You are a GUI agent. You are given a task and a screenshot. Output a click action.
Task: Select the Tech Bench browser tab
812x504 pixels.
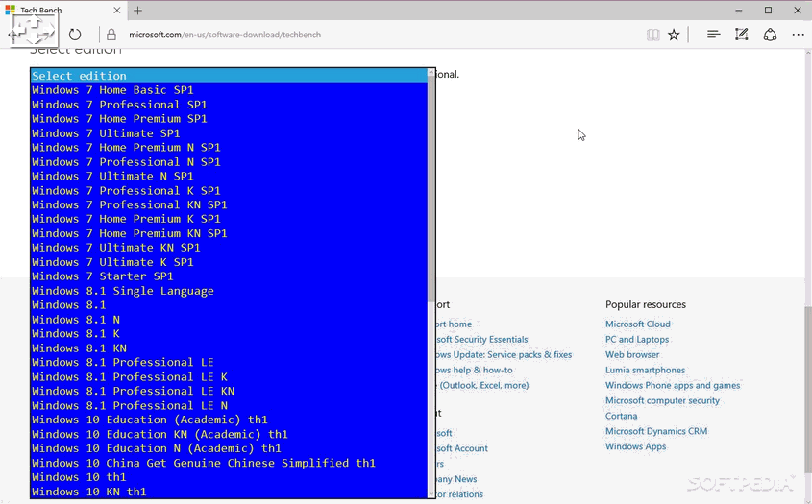pyautogui.click(x=63, y=11)
